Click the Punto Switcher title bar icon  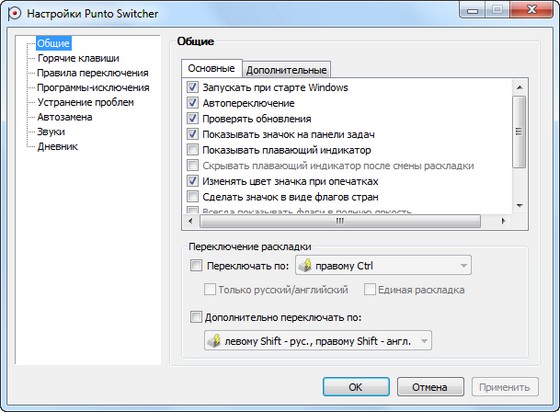[x=14, y=14]
